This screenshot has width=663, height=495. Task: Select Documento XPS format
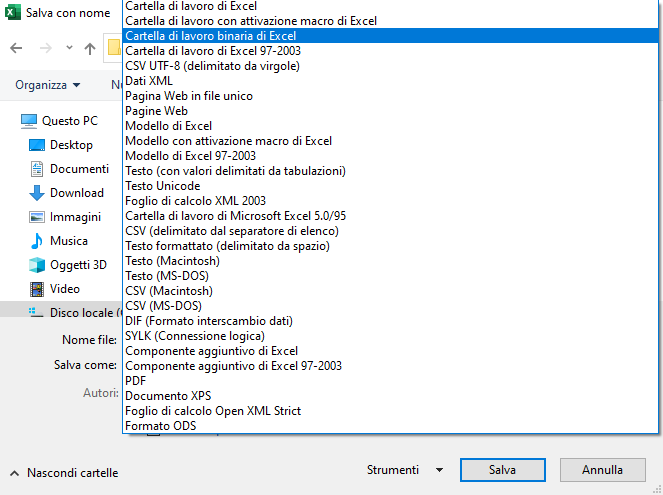(390, 396)
